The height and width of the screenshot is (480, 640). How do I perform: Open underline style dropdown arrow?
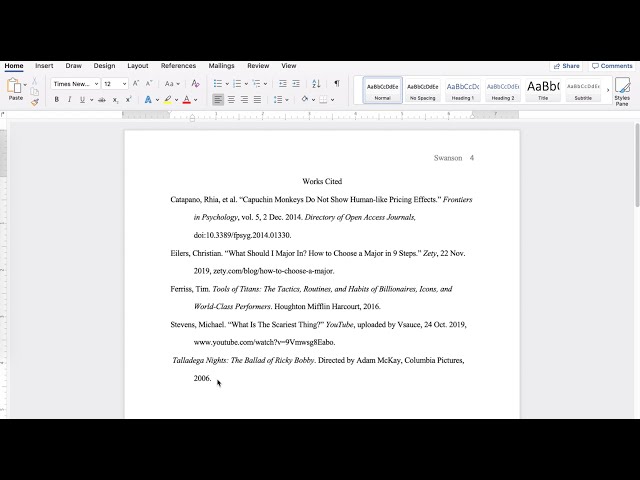click(x=91, y=100)
